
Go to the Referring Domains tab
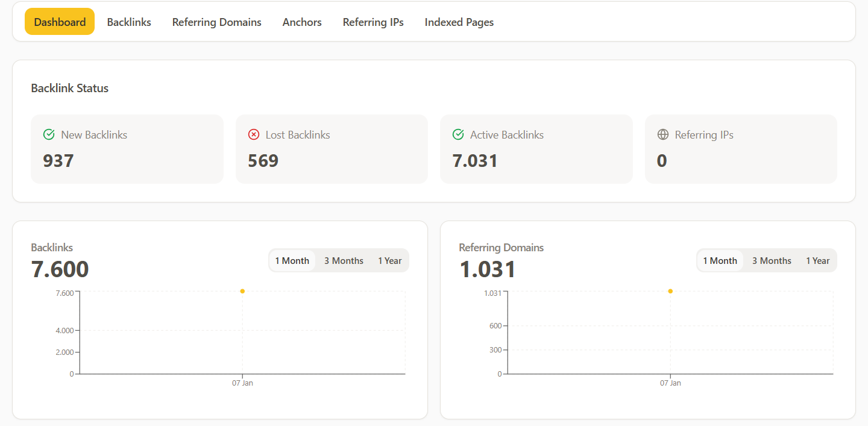216,22
